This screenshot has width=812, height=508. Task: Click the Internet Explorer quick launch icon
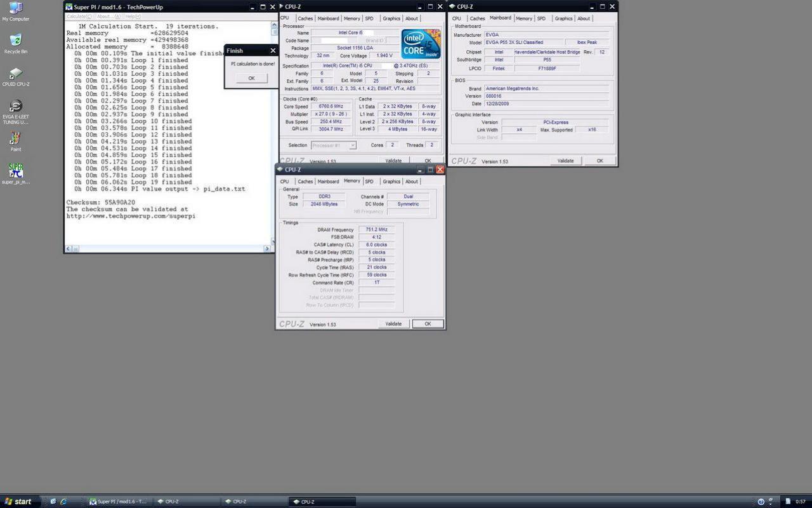[63, 502]
